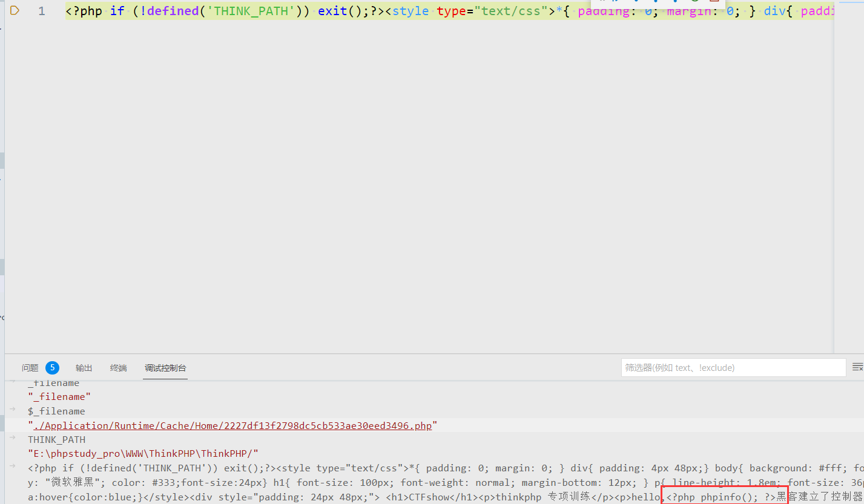Click the "_filename" string result in console
This screenshot has width=864, height=504.
59,397
